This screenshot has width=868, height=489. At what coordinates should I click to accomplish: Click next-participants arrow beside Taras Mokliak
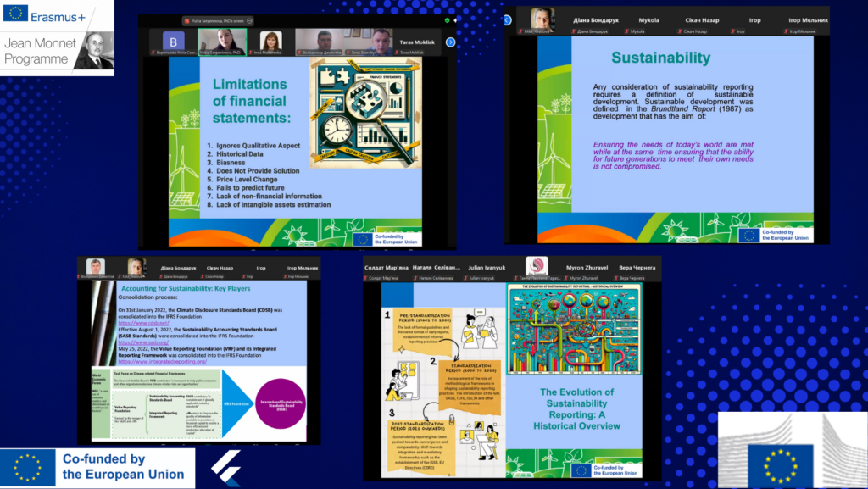(x=450, y=42)
